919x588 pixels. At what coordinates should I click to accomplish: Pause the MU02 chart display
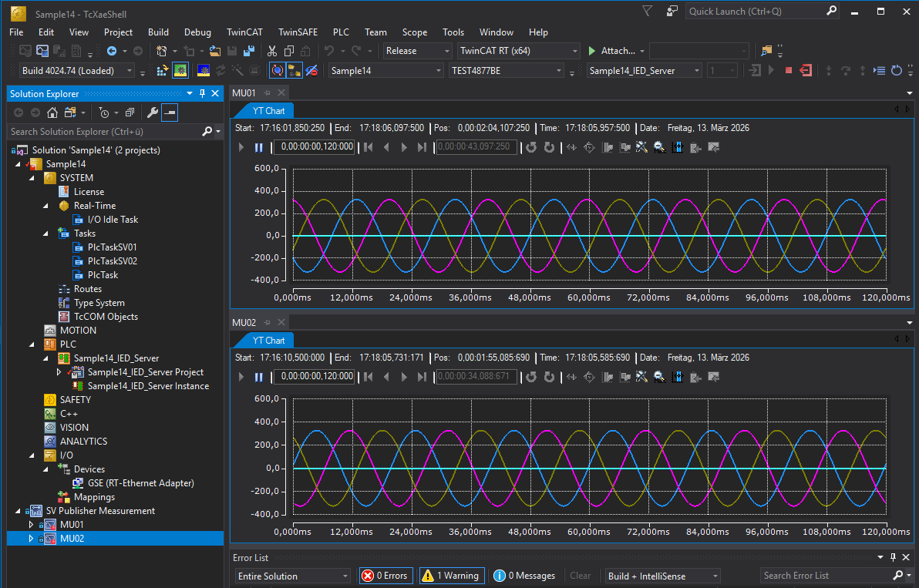[x=258, y=377]
